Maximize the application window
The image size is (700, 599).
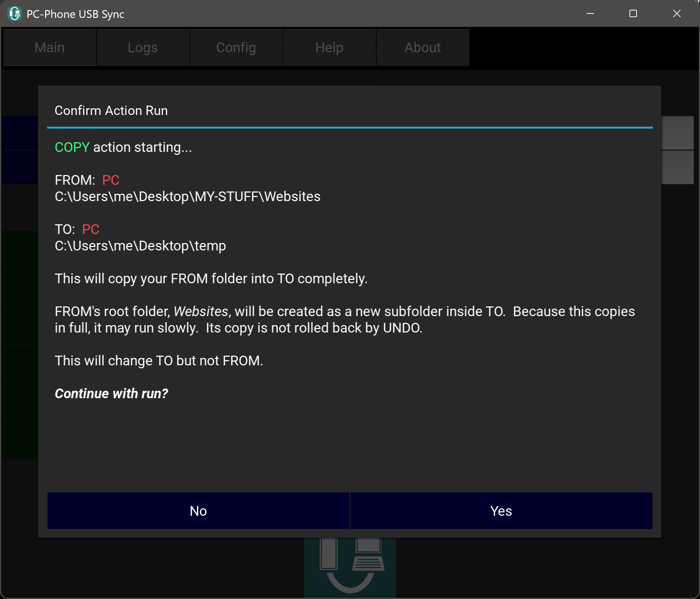[633, 14]
